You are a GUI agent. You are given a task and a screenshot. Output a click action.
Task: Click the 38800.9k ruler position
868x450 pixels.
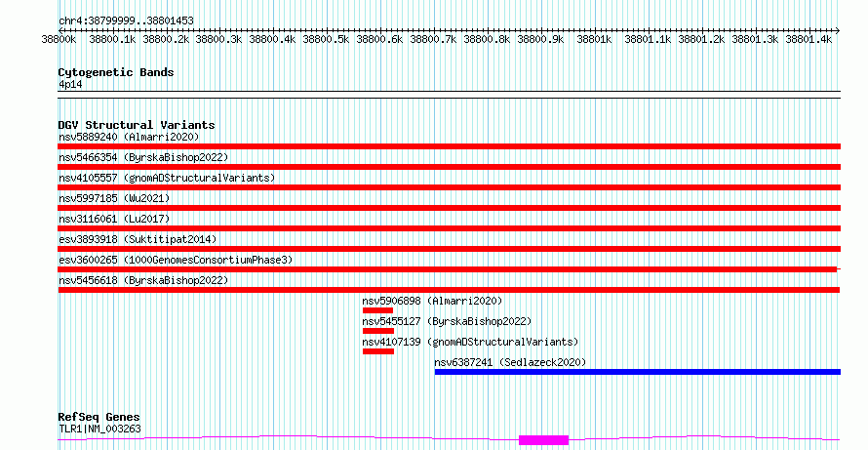[x=540, y=39]
